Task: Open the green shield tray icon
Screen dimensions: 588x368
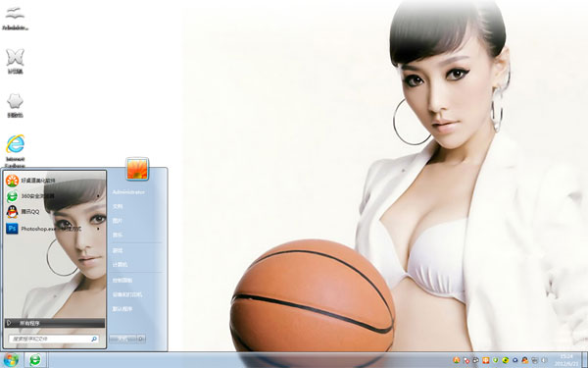Action: (x=495, y=360)
